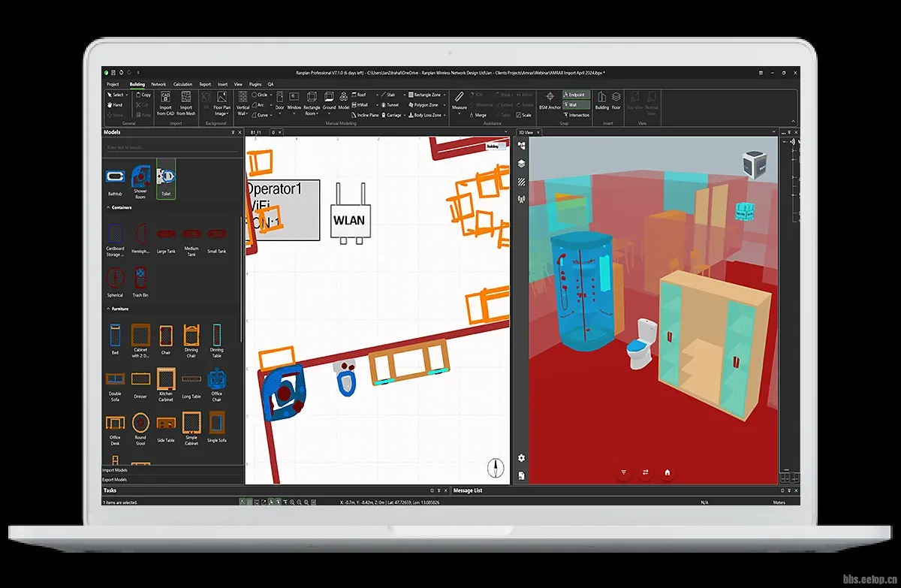Select the Toilet model thumbnail

166,179
